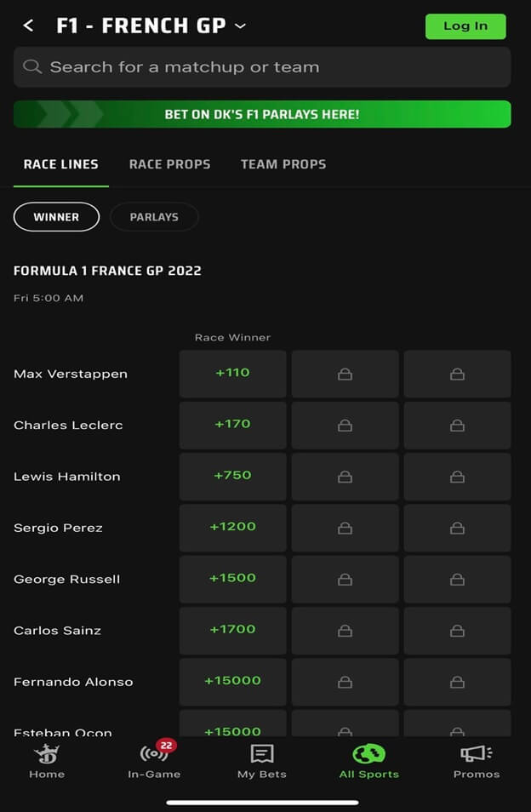Open the Home tab icon
This screenshot has width=531, height=812.
coord(47,754)
